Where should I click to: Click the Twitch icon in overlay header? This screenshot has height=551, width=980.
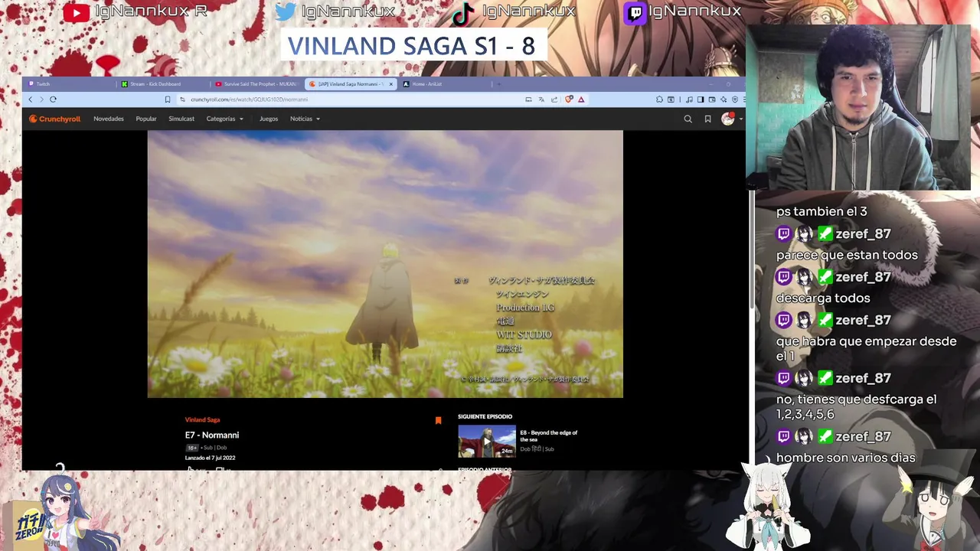[635, 13]
